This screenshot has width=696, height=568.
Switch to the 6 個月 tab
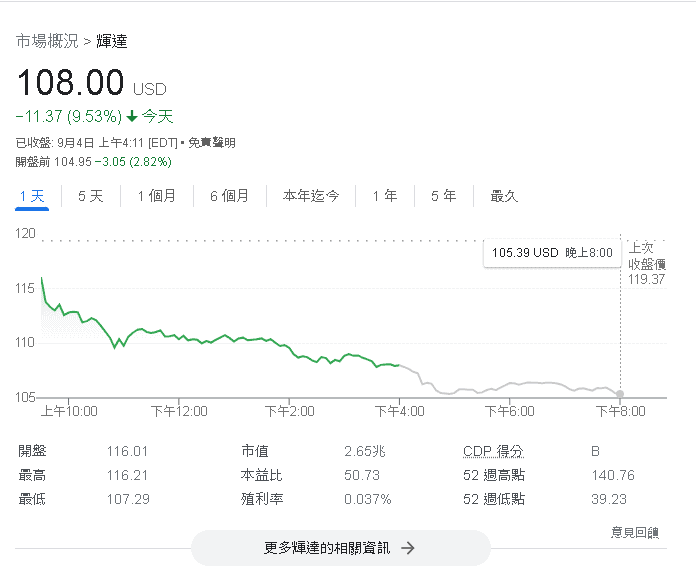click(x=229, y=196)
